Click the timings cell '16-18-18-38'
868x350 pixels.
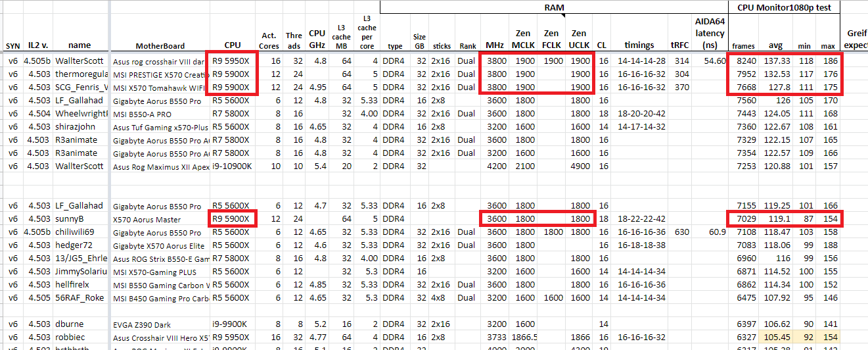point(641,245)
